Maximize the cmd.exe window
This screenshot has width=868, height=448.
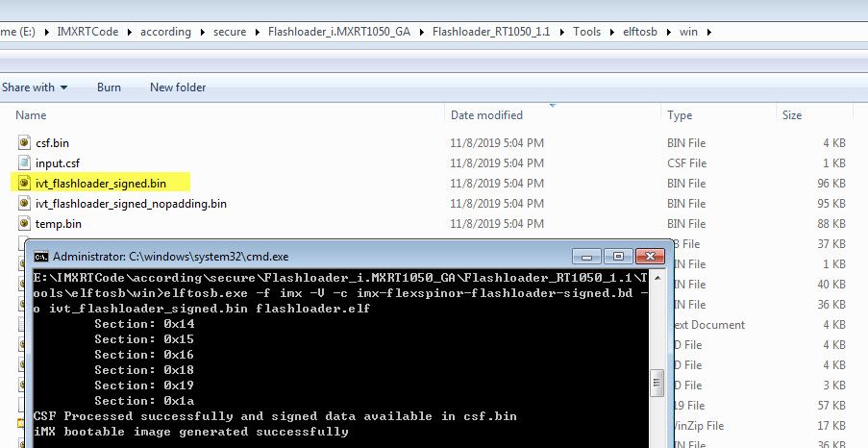pyautogui.click(x=618, y=257)
